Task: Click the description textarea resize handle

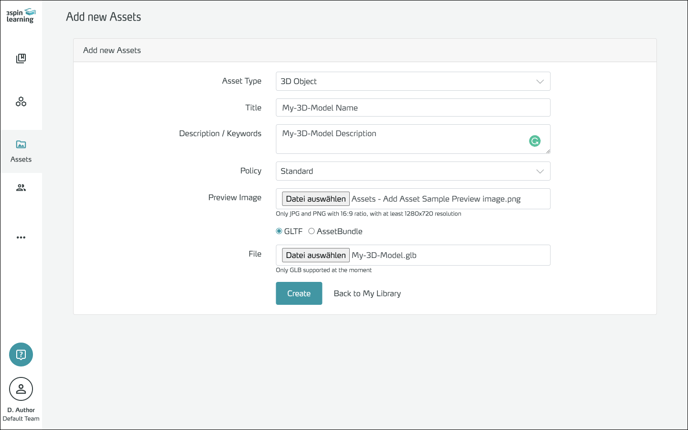Action: click(547, 151)
